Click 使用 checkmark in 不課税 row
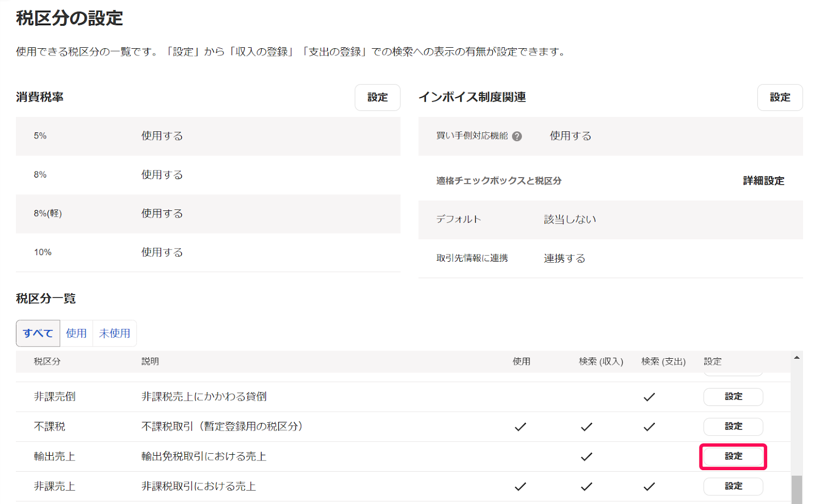This screenshot has height=504, width=821. coord(520,427)
